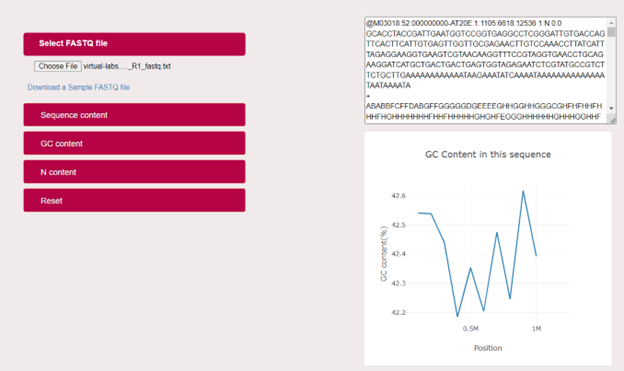
Task: Click the highest peak of the GC line
Action: [523, 191]
